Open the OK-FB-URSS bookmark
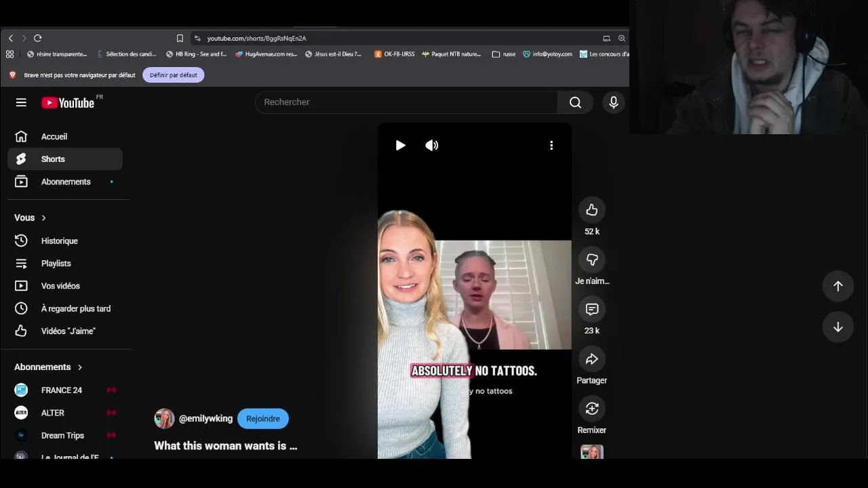Image resolution: width=868 pixels, height=488 pixels. tap(395, 54)
